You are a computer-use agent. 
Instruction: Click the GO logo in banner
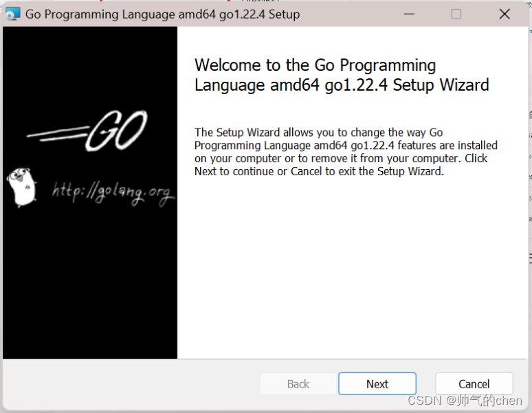coord(87,131)
